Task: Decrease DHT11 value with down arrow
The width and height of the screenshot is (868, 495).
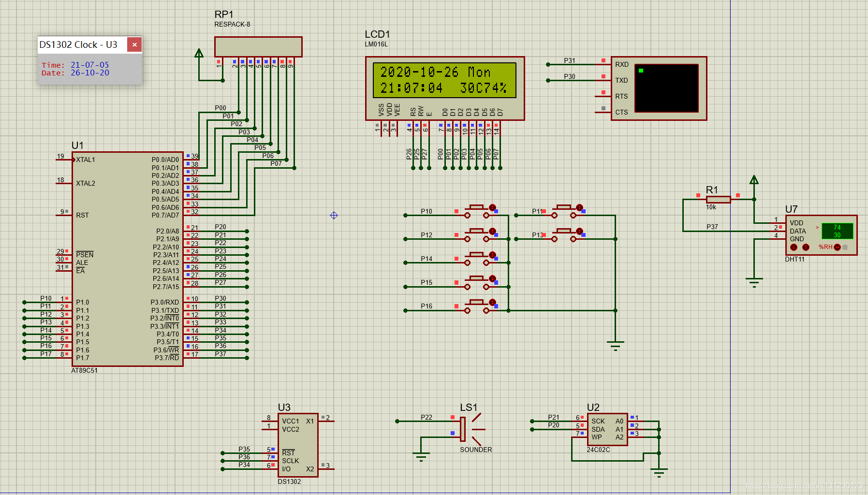Action: (x=794, y=247)
